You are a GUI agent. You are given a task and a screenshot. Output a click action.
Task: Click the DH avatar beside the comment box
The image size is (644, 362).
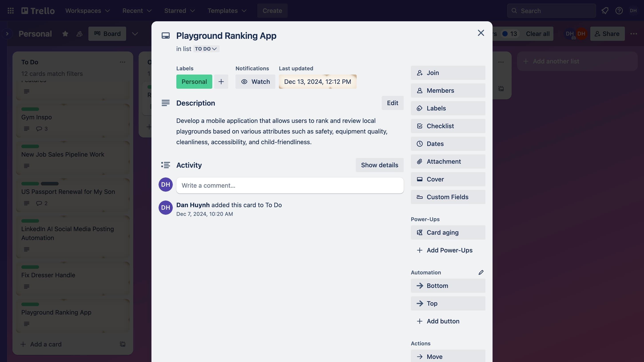[165, 185]
